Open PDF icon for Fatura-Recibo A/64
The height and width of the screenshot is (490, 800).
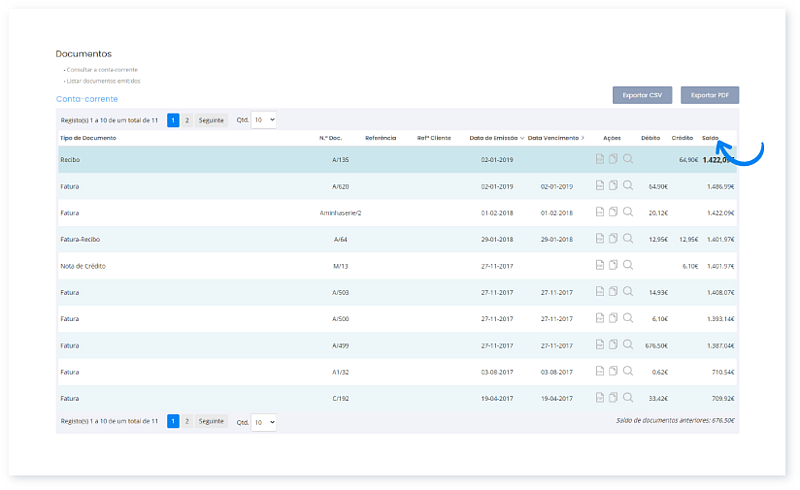(599, 239)
